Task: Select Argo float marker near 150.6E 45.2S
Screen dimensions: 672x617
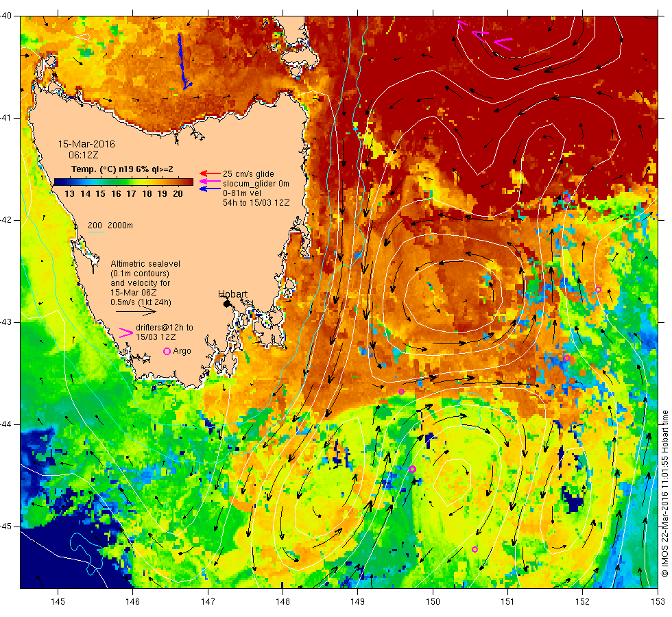Action: (475, 549)
